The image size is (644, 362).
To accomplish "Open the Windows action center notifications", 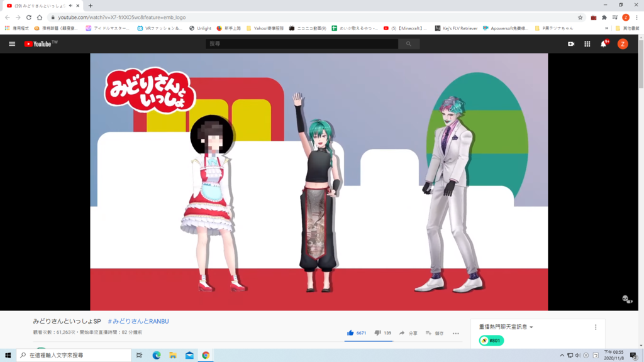I will click(x=634, y=356).
